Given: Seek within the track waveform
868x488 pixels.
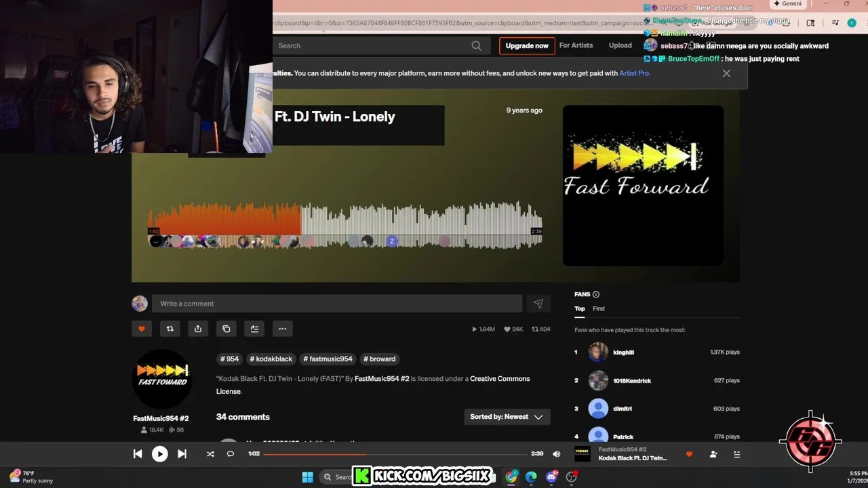Looking at the screenshot, I should pos(344,224).
